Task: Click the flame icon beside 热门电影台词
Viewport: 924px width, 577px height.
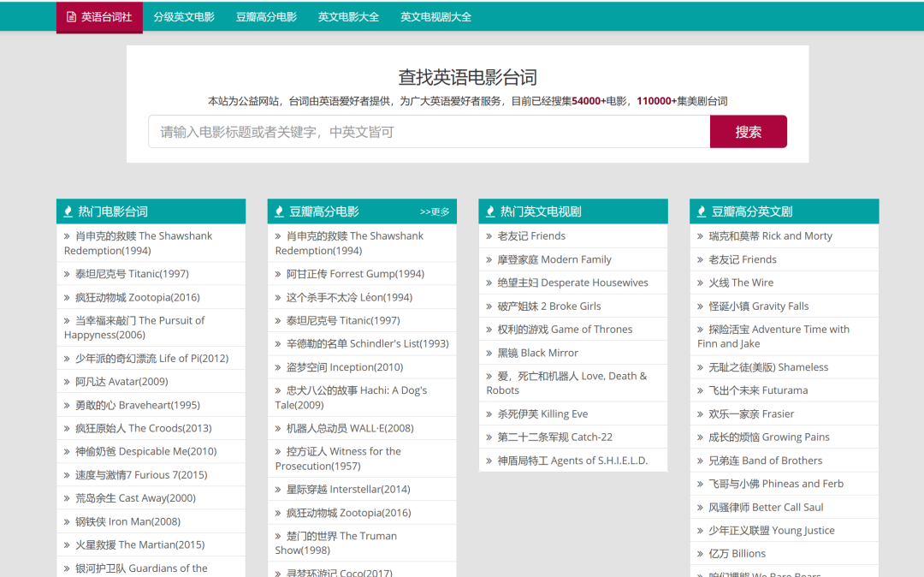Action: pyautogui.click(x=68, y=211)
